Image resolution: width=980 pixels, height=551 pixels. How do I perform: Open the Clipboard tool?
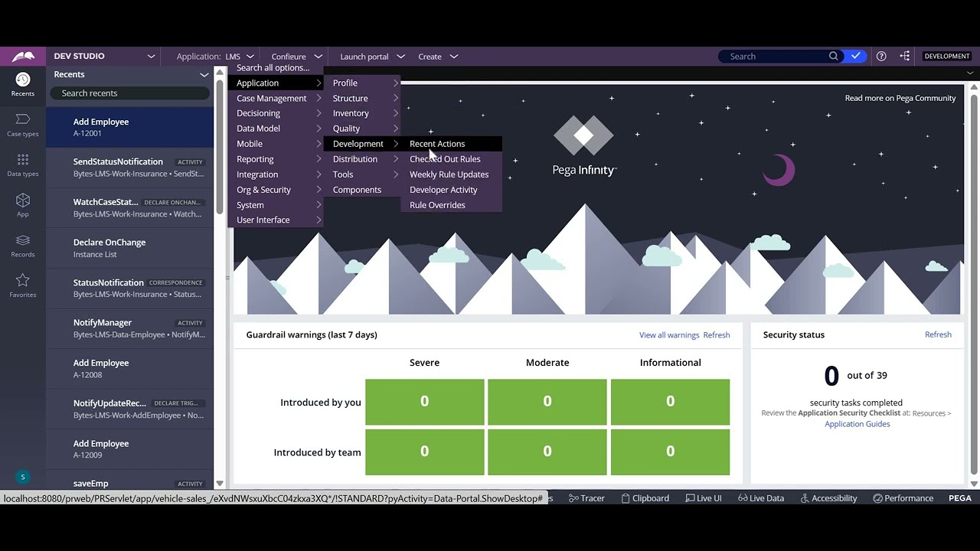[645, 498]
